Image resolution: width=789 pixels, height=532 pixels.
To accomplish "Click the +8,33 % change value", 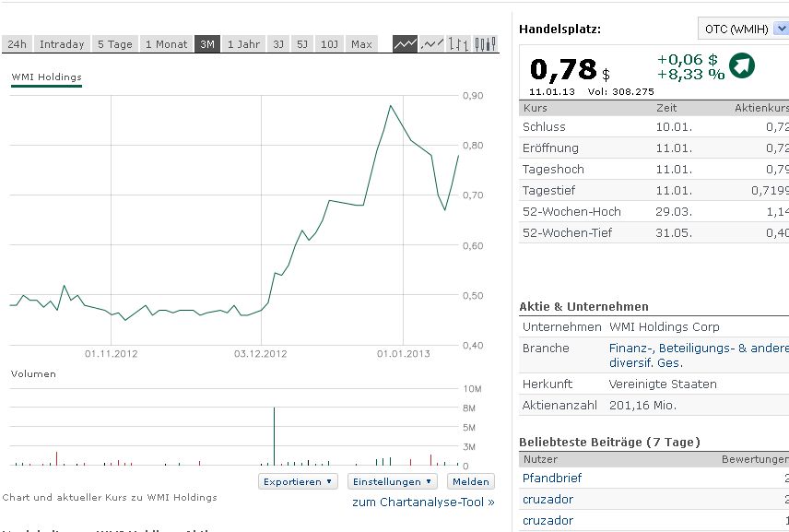I will pos(691,75).
